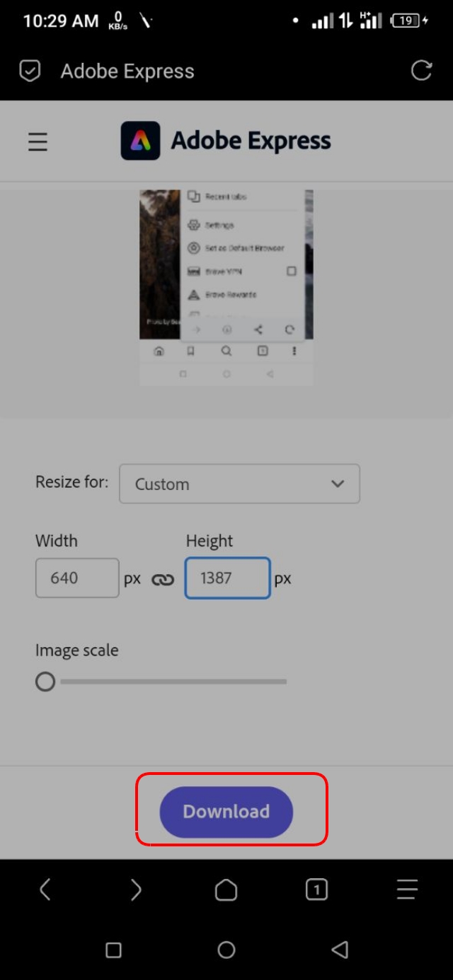The height and width of the screenshot is (980, 453).
Task: Open the Adobe Express hamburger menu
Action: point(38,142)
